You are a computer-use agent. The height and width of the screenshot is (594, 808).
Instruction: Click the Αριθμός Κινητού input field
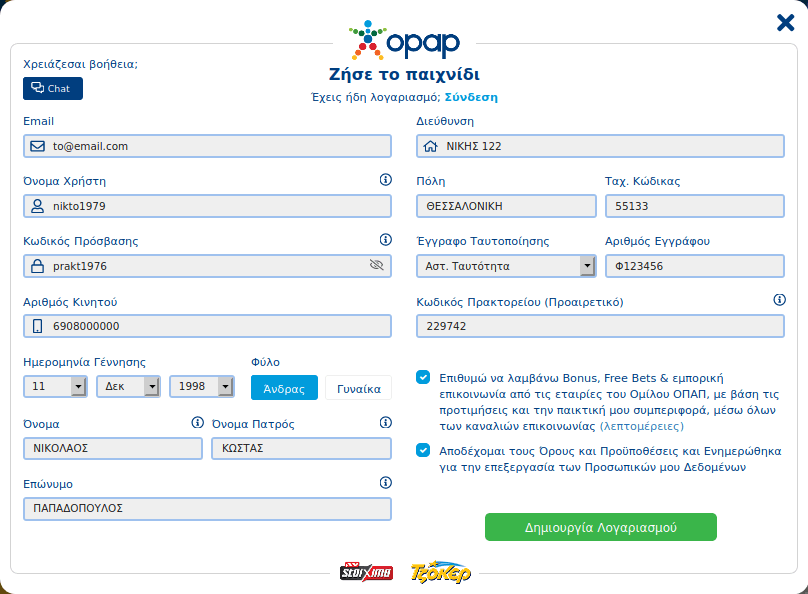[x=207, y=326]
